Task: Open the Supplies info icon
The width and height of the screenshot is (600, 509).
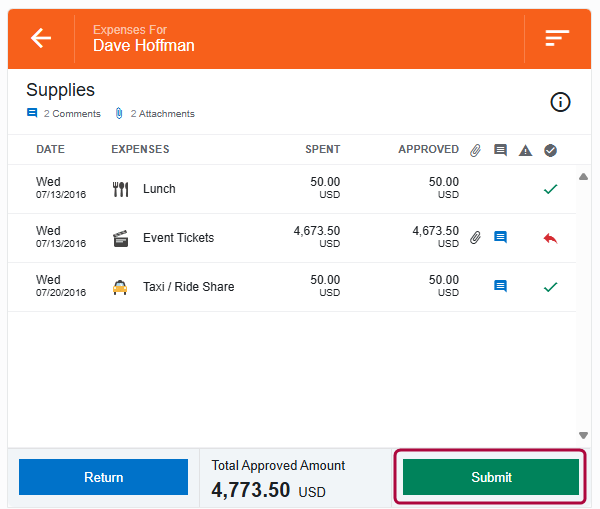Action: (x=560, y=101)
